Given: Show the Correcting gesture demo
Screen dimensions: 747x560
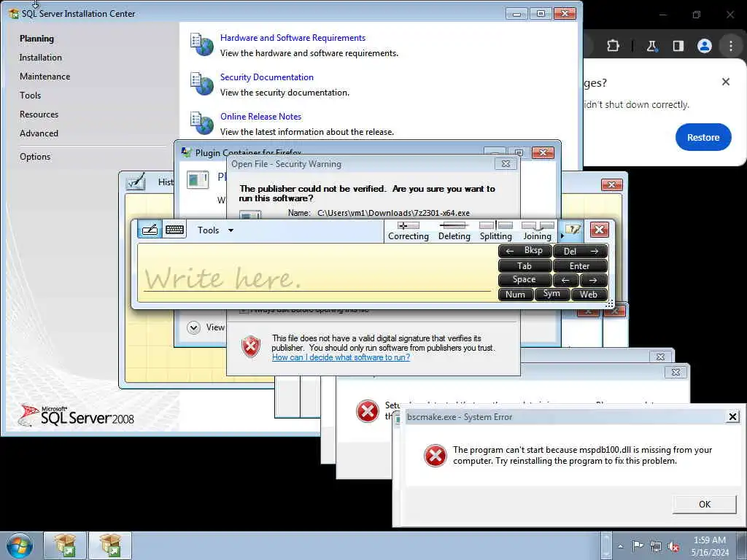Looking at the screenshot, I should [409, 231].
